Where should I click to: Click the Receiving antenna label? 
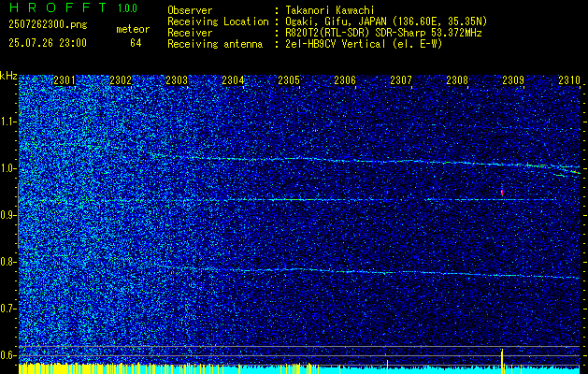tap(215, 44)
